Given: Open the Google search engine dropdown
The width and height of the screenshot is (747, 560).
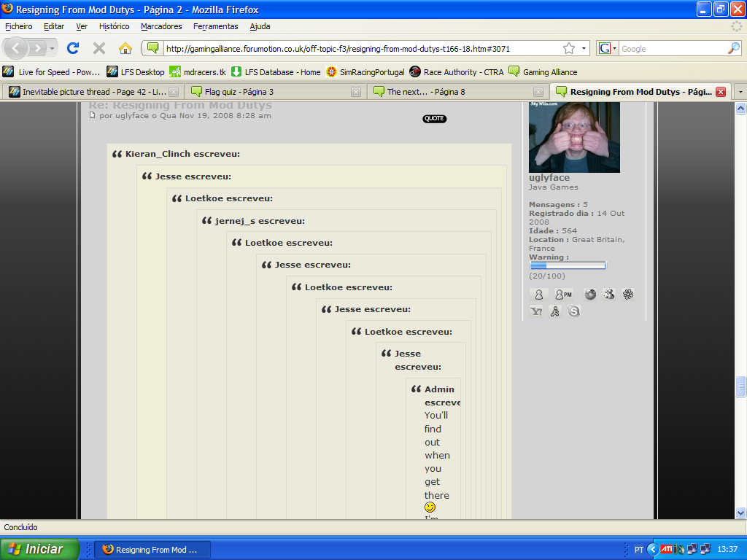Looking at the screenshot, I should coord(614,48).
